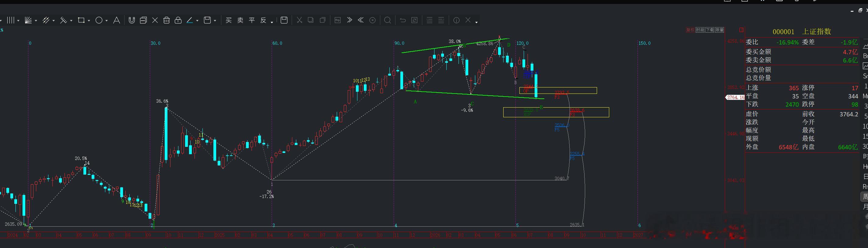The width and height of the screenshot is (868, 248).
Task: Toggle the red panel layout icon
Action: 741,30
